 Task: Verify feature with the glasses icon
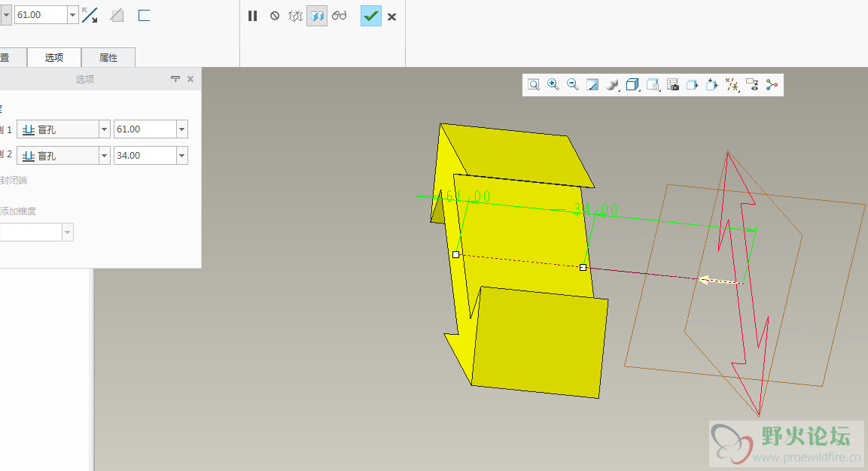pyautogui.click(x=340, y=16)
